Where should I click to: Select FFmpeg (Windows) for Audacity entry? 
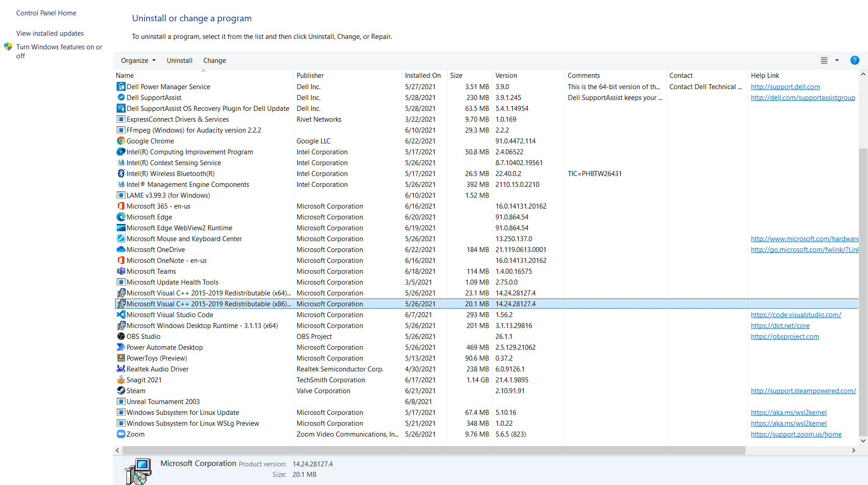click(486, 130)
